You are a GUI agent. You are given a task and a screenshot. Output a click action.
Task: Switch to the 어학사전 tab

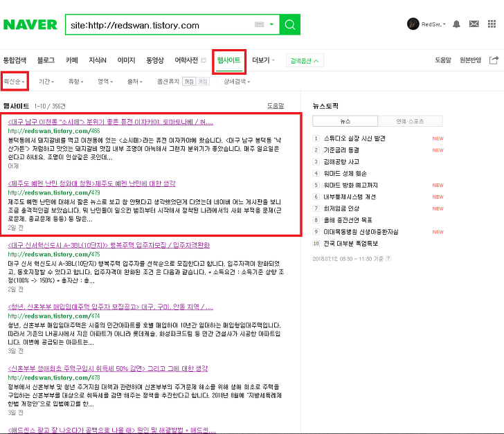click(186, 60)
